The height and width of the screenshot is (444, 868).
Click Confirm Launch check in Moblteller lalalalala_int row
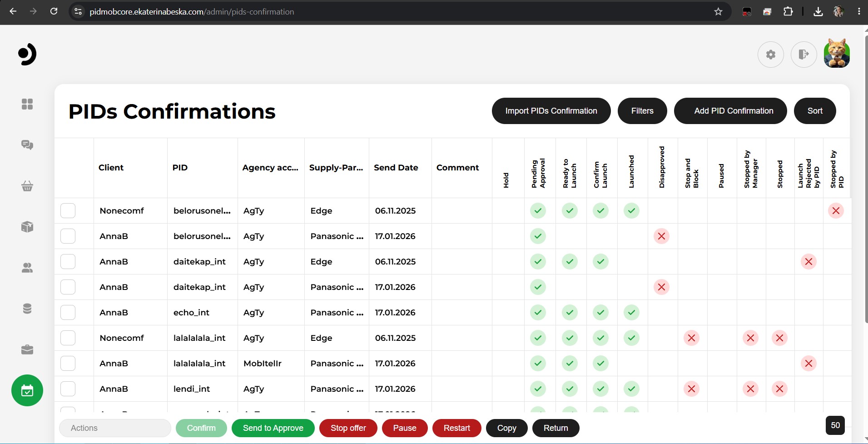tap(600, 364)
